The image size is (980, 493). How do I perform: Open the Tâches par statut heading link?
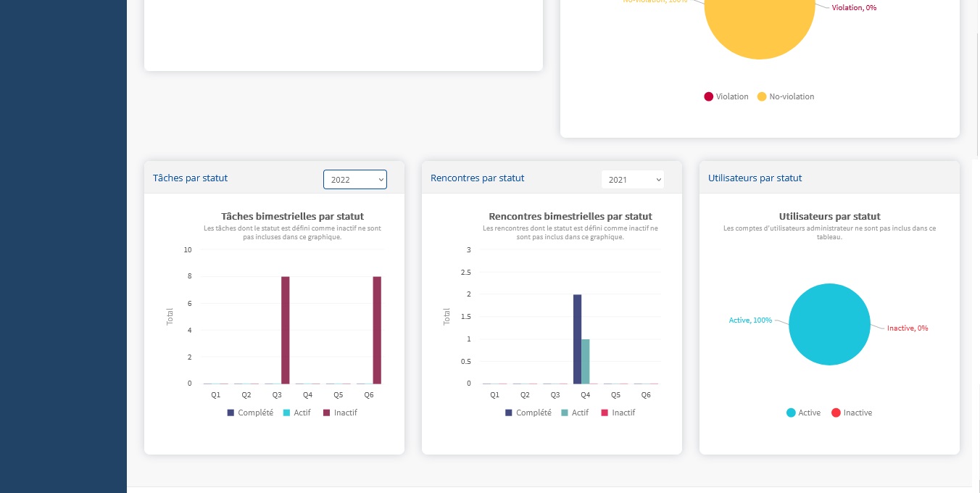(191, 178)
